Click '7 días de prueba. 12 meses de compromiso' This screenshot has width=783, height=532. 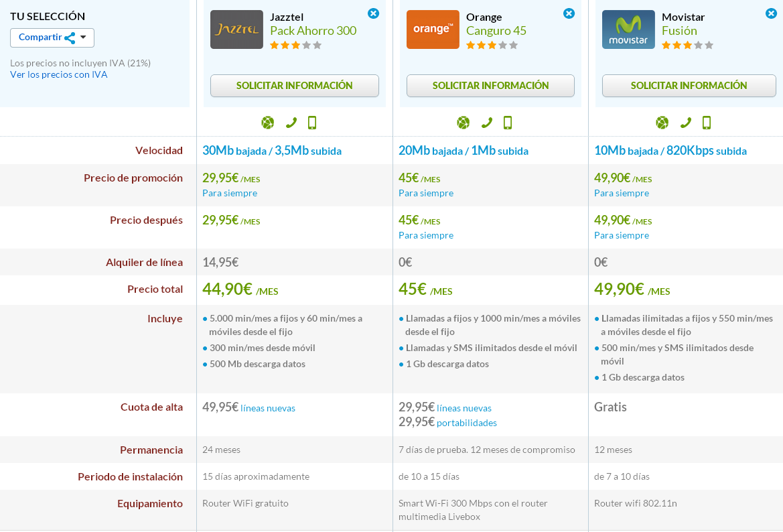[487, 450]
